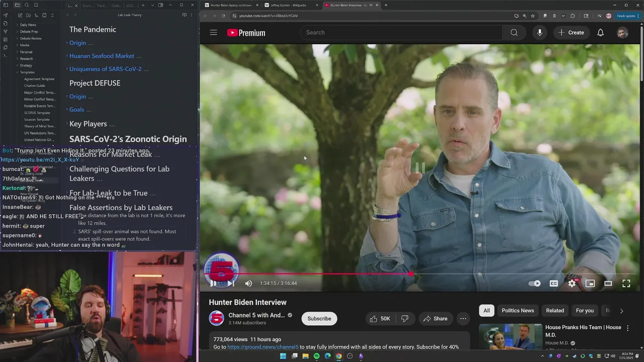Click the Create button
The image size is (644, 362).
click(571, 33)
